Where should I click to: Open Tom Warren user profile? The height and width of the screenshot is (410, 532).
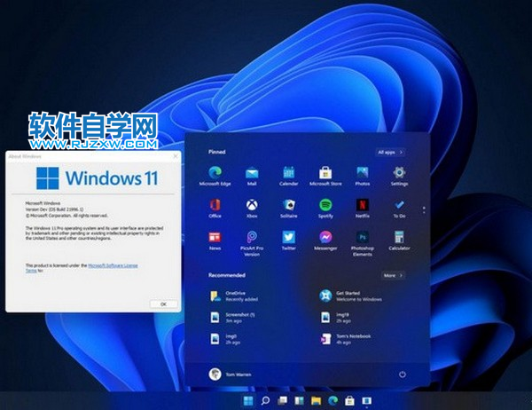click(x=230, y=374)
